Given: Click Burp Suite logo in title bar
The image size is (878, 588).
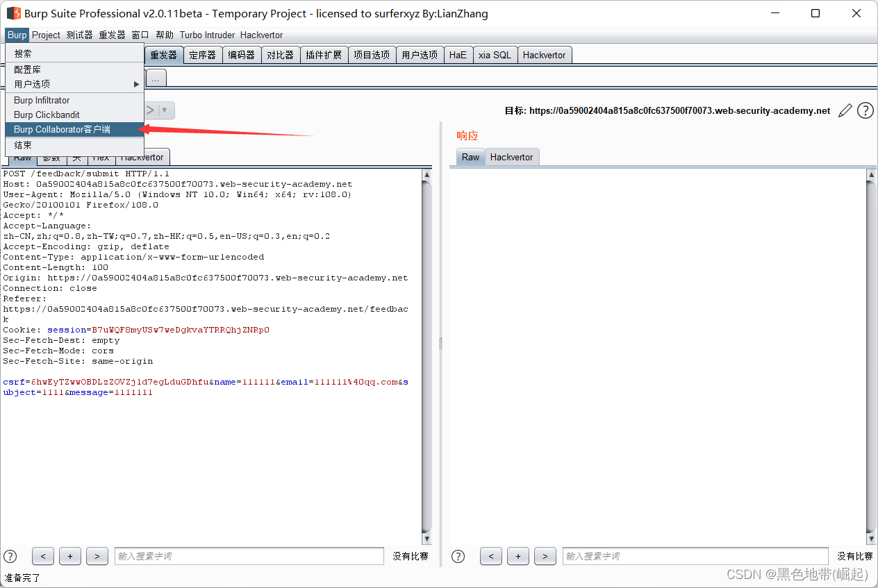Looking at the screenshot, I should pos(14,13).
